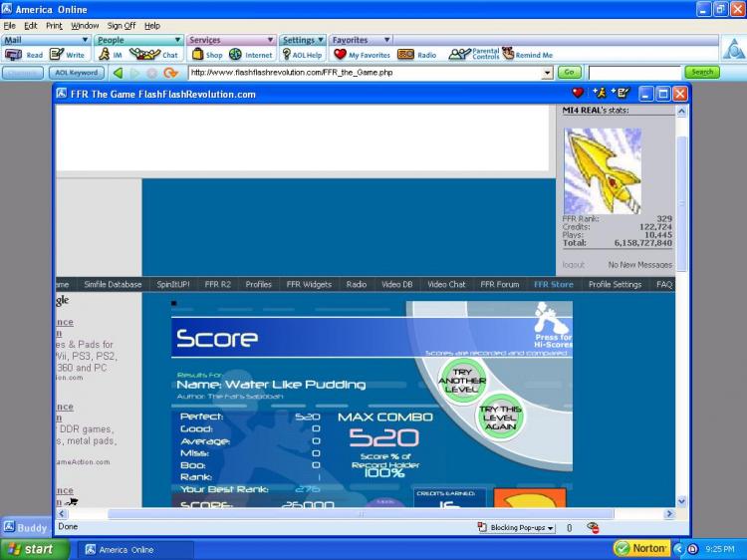Open the File menu
This screenshot has width=747, height=560.
10,26
